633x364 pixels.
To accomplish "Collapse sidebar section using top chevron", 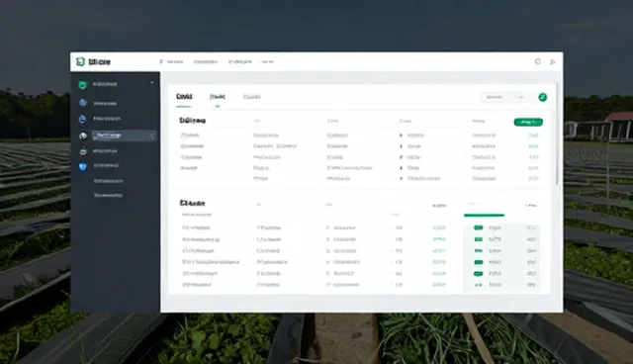I will (x=151, y=83).
